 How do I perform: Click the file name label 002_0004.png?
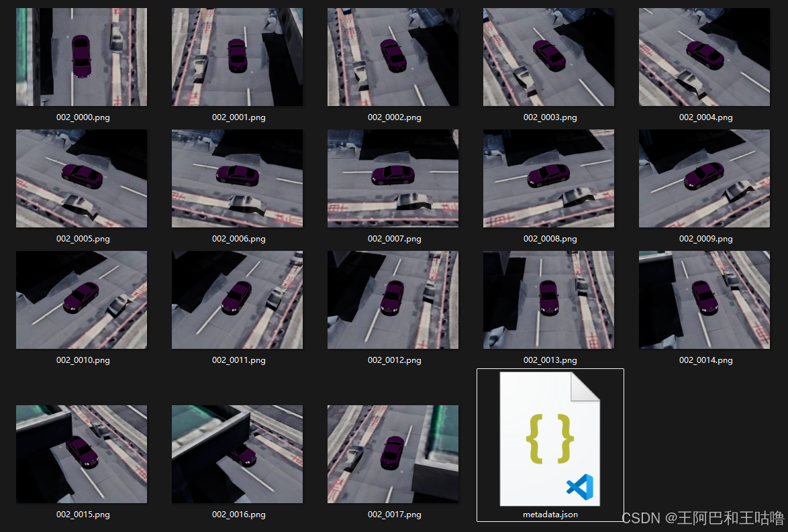tap(706, 117)
